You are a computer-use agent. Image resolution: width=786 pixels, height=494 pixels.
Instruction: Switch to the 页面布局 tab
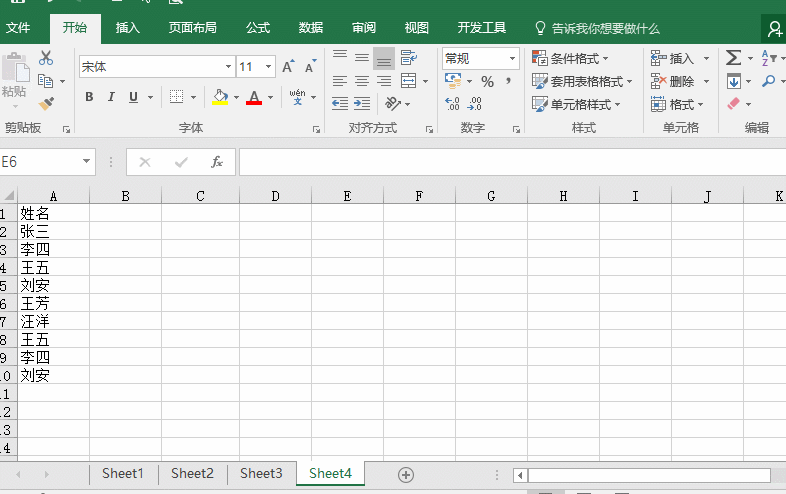(192, 28)
